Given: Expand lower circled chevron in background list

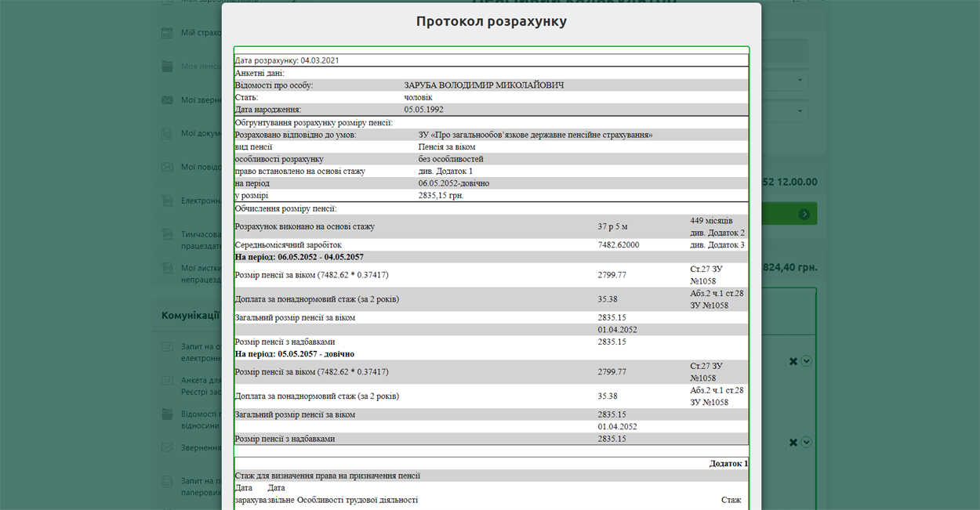Looking at the screenshot, I should coord(806,443).
